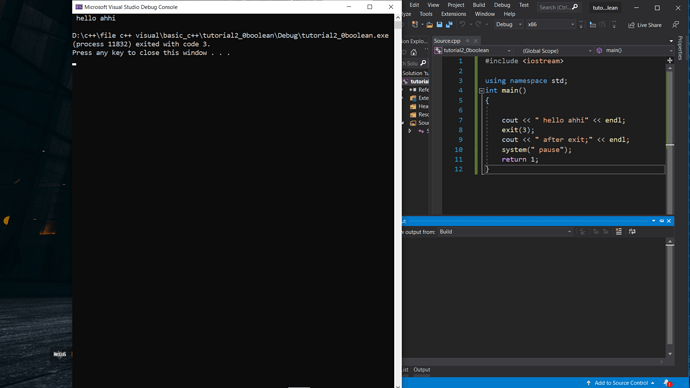Screen dimensions: 690x388
Task: Click the Save All icon
Action: pyautogui.click(x=449, y=25)
